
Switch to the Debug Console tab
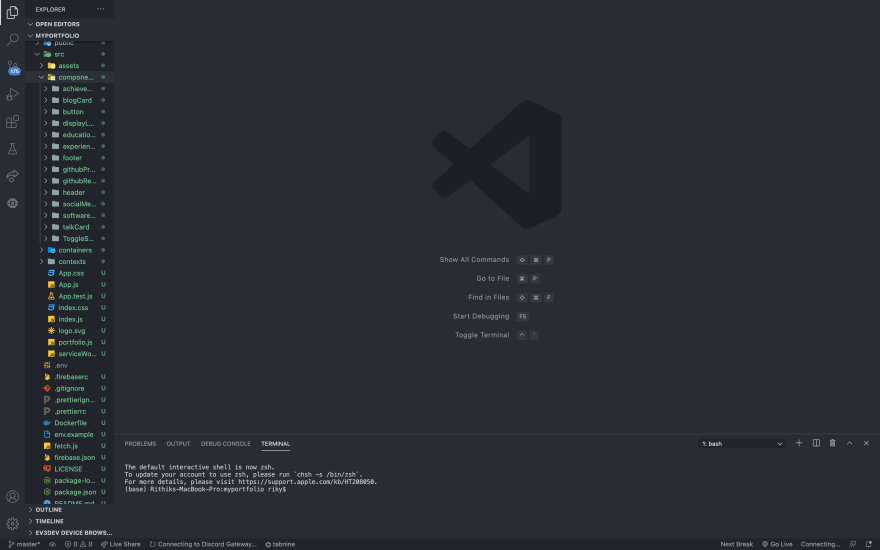[x=226, y=443]
